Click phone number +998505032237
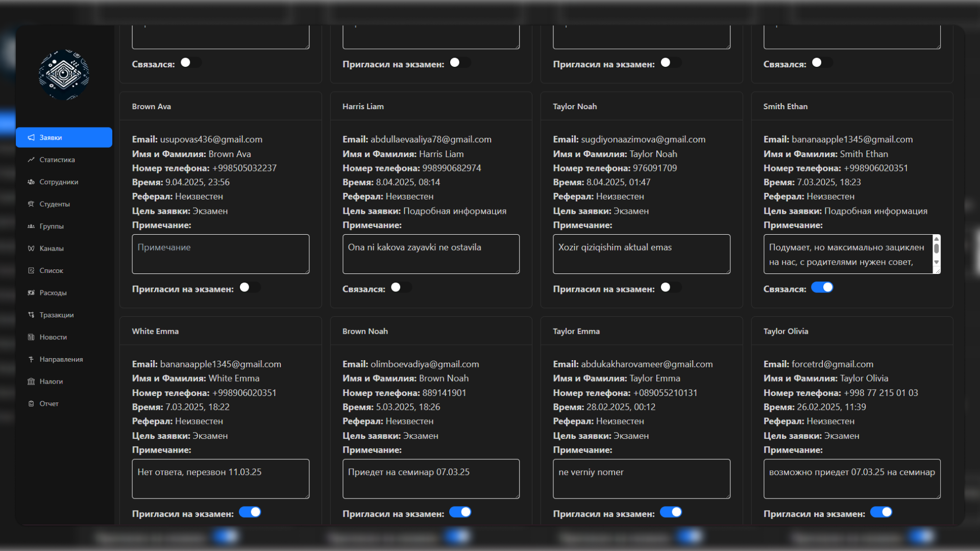Screen dimensions: 980x551 click(x=244, y=168)
